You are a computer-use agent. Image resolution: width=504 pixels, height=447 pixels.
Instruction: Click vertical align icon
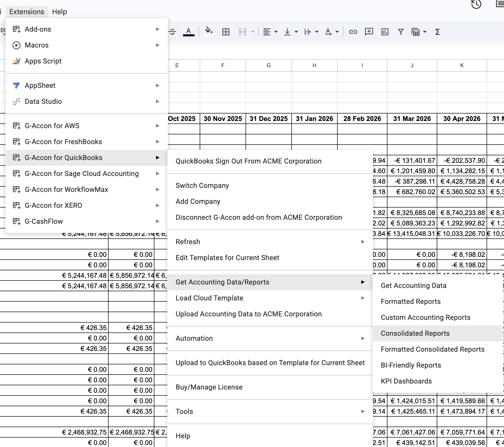(287, 32)
